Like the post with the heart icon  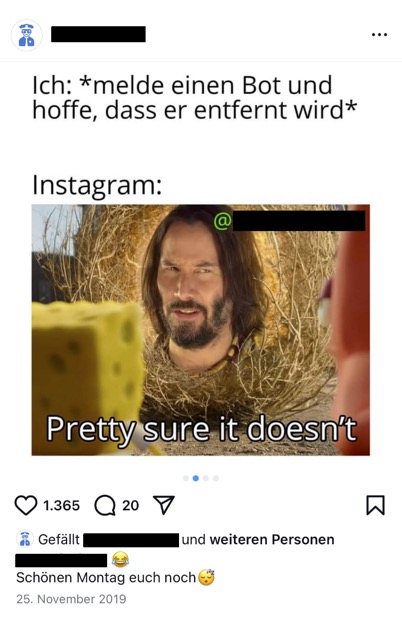pyautogui.click(x=26, y=505)
